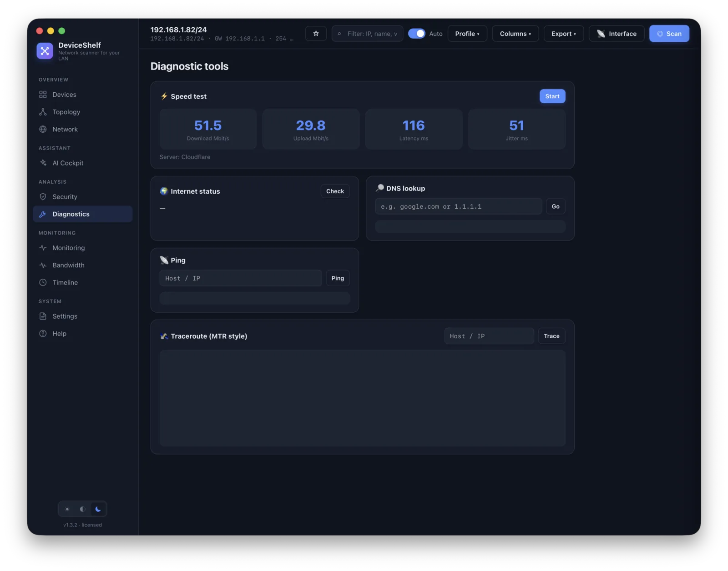Open Settings page

pyautogui.click(x=82, y=316)
